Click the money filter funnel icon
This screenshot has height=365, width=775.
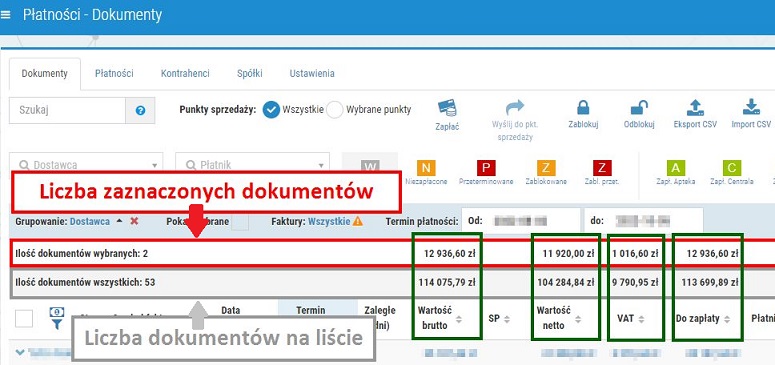pos(57,318)
